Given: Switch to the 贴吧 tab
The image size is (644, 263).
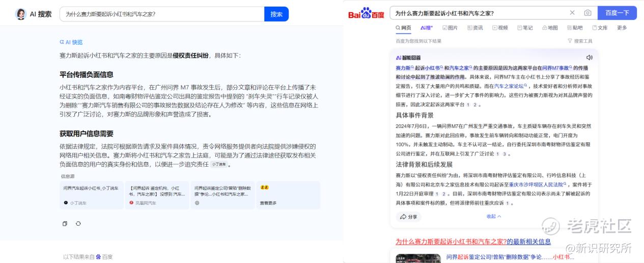Looking at the screenshot, I should (x=575, y=28).
